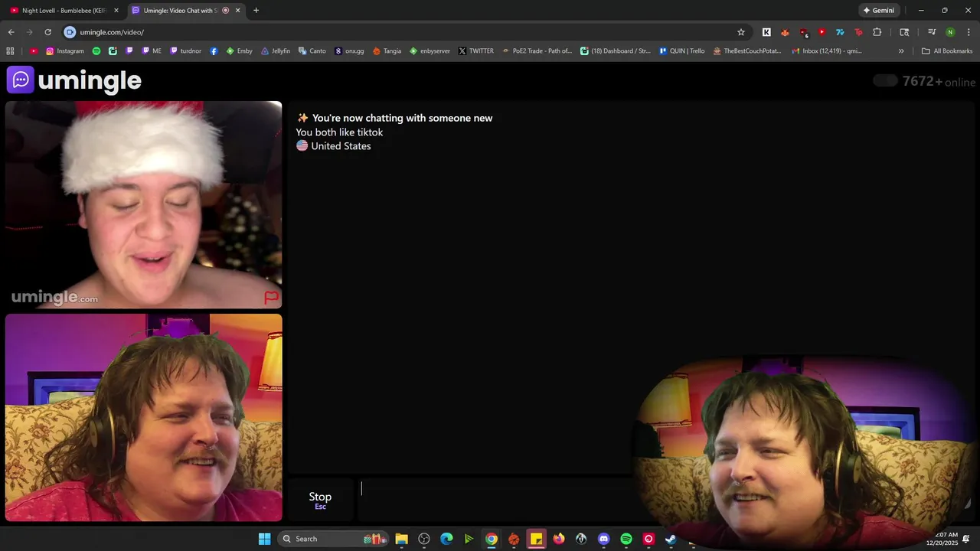The width and height of the screenshot is (980, 551).
Task: Click the Windows taskbar Search box
Action: click(332, 539)
